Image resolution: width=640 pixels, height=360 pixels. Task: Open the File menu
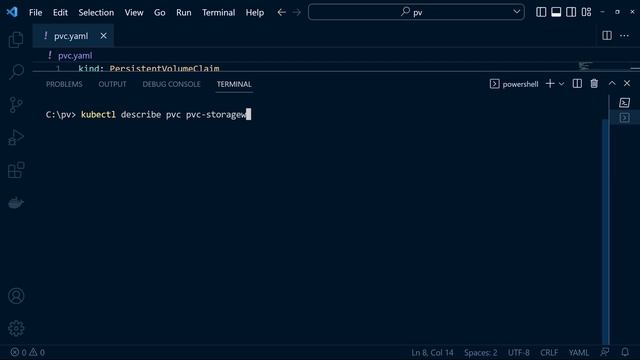(36, 12)
